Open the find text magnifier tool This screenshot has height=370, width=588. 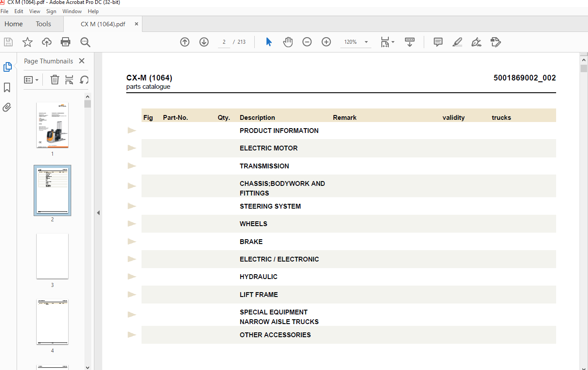(85, 42)
